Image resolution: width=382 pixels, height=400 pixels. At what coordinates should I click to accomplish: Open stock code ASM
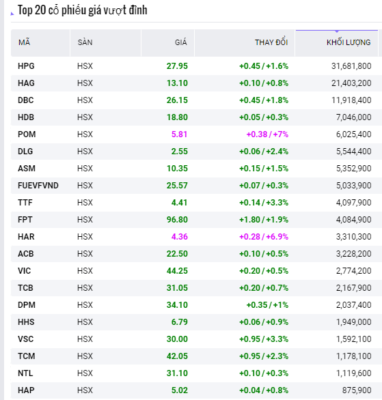pyautogui.click(x=26, y=168)
